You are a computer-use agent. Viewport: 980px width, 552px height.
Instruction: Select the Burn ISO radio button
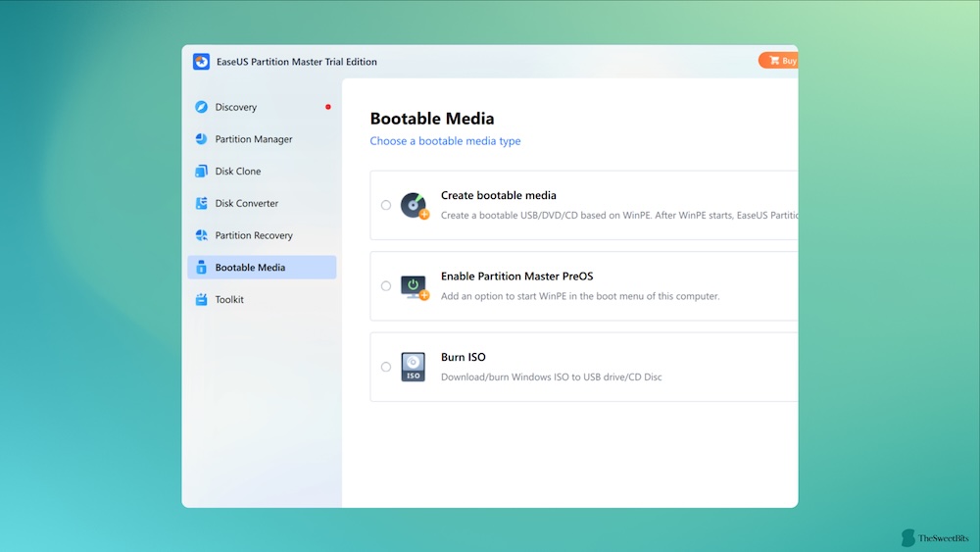click(x=385, y=367)
